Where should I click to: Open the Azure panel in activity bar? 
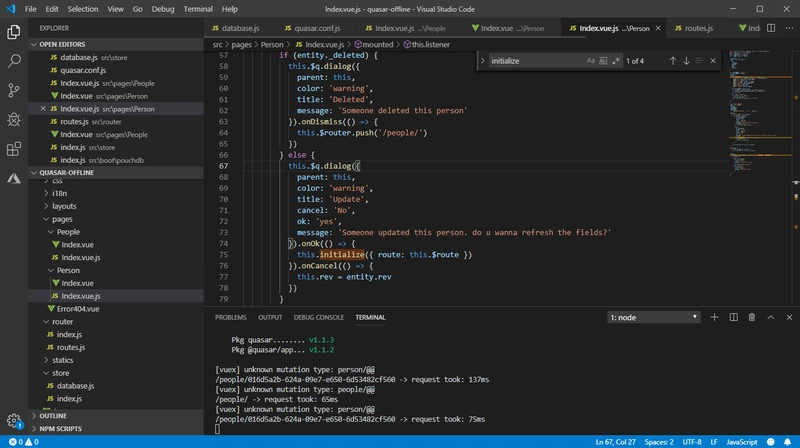click(14, 178)
